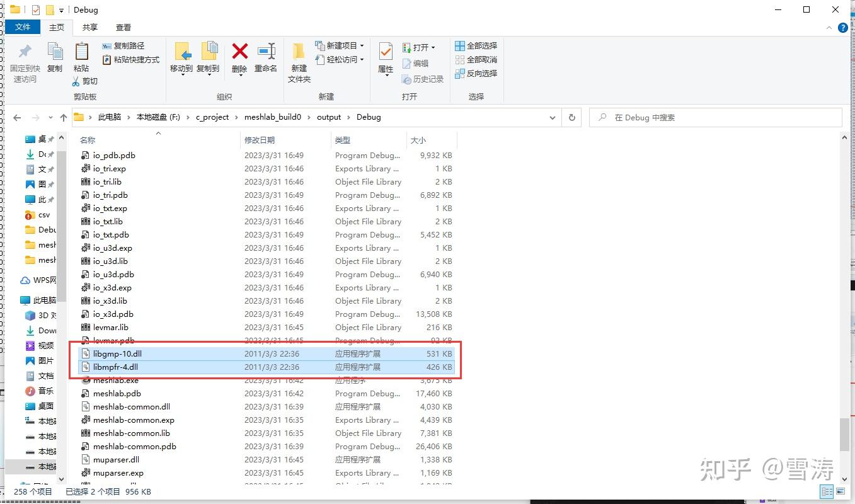Create a 新建文件夹 (New folder)
This screenshot has height=504, width=855.
297,60
